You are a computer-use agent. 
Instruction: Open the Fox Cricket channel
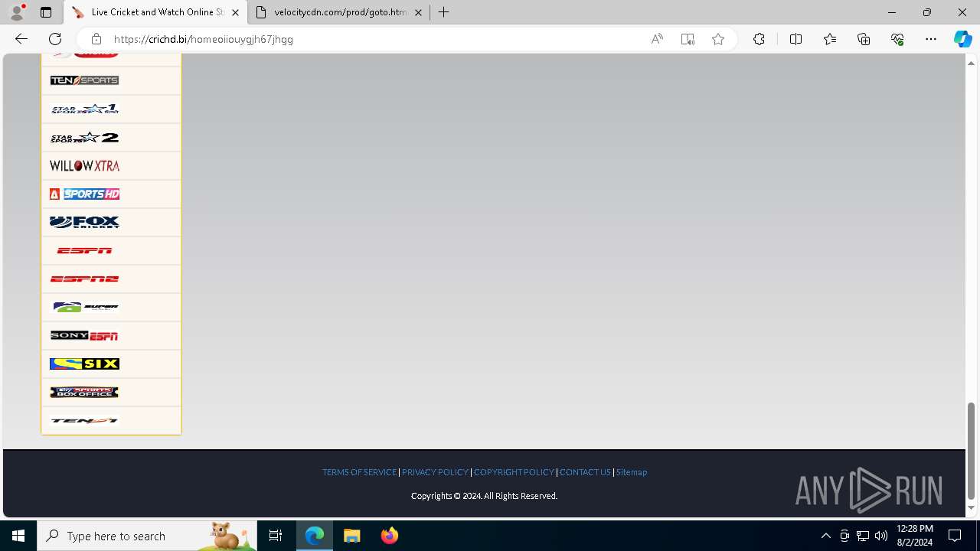coord(84,222)
